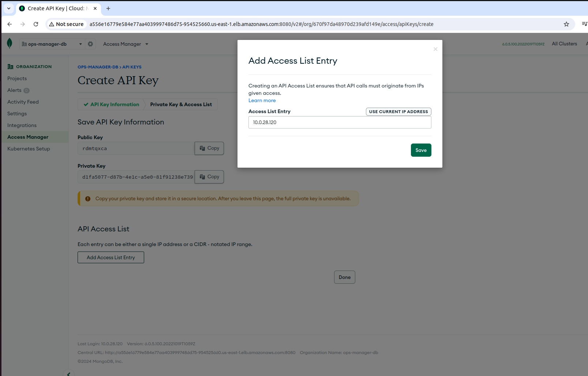Viewport: 588px width, 376px height.
Task: Click API KEYS breadcrumb link
Action: click(132, 67)
